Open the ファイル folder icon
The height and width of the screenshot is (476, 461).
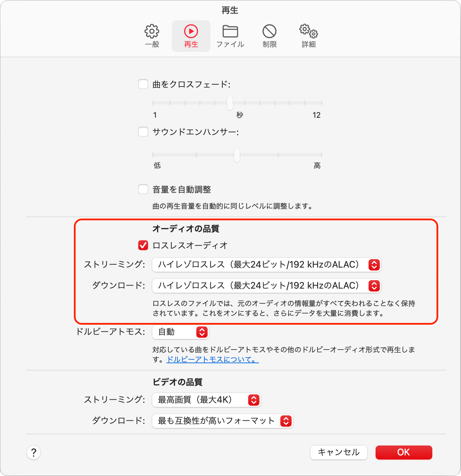point(230,31)
